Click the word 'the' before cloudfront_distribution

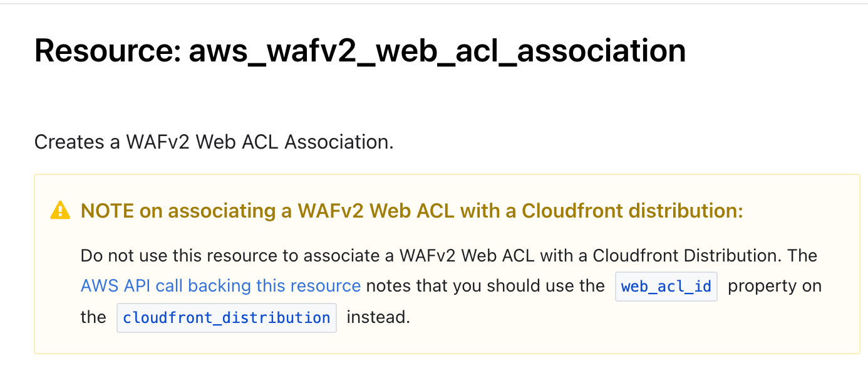click(93, 317)
